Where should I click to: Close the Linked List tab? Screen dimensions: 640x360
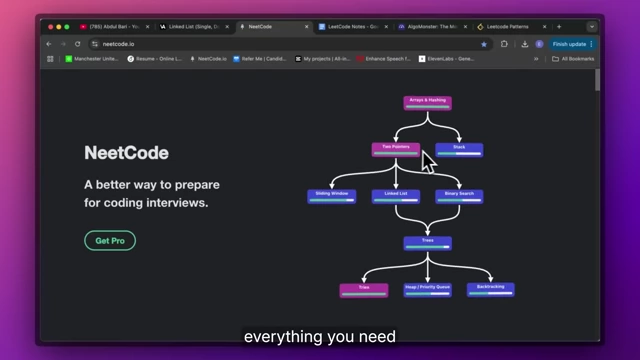(x=227, y=27)
